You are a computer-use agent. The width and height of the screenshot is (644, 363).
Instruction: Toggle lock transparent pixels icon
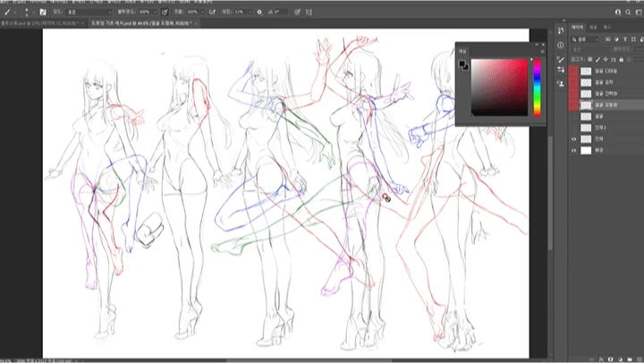[x=590, y=60]
